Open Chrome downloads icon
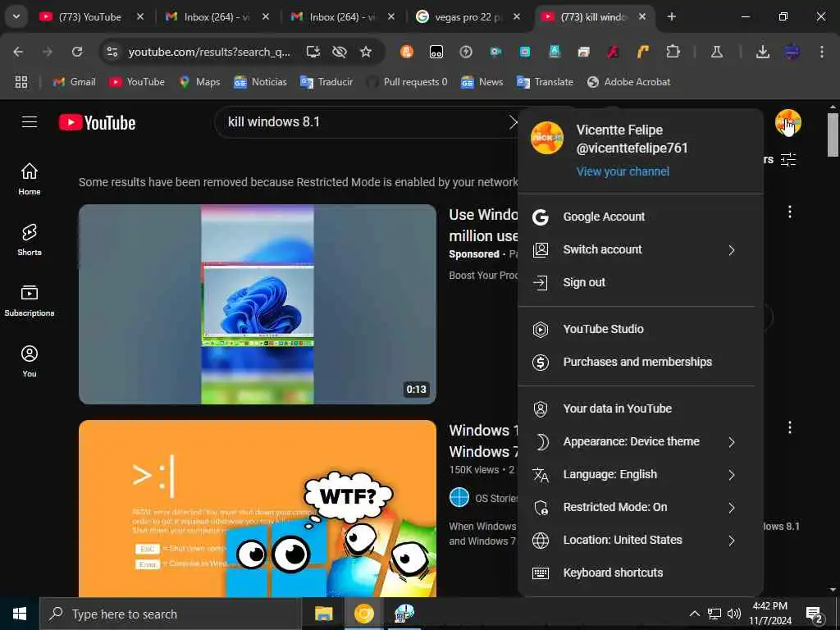The width and height of the screenshot is (840, 630). tap(762, 52)
